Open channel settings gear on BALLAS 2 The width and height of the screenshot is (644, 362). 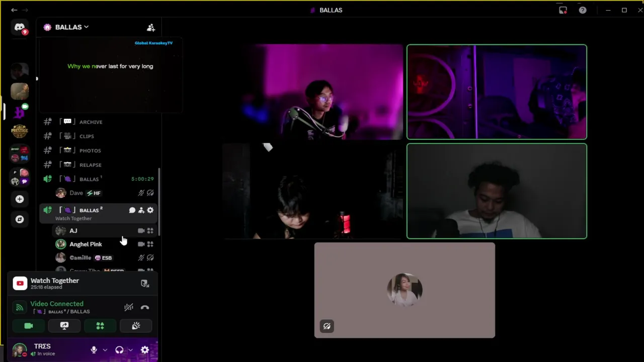(x=150, y=210)
